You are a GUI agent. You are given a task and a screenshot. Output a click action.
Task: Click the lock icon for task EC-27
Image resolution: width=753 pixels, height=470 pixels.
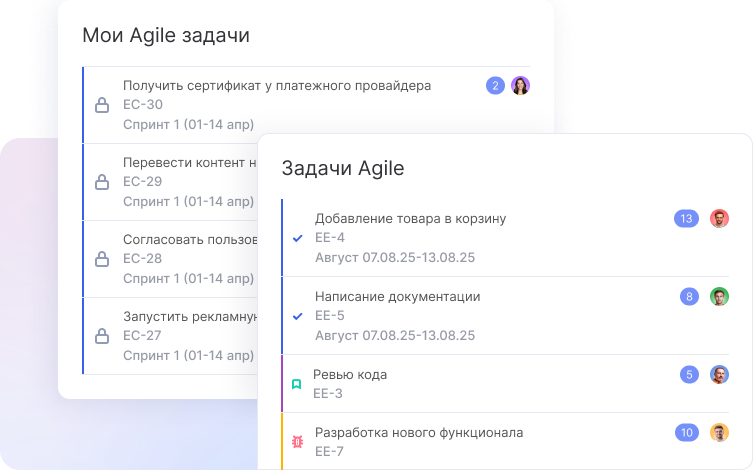(x=102, y=336)
